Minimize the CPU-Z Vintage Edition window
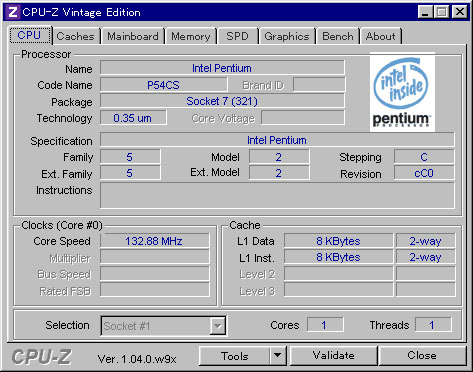473x372 pixels. (425, 12)
